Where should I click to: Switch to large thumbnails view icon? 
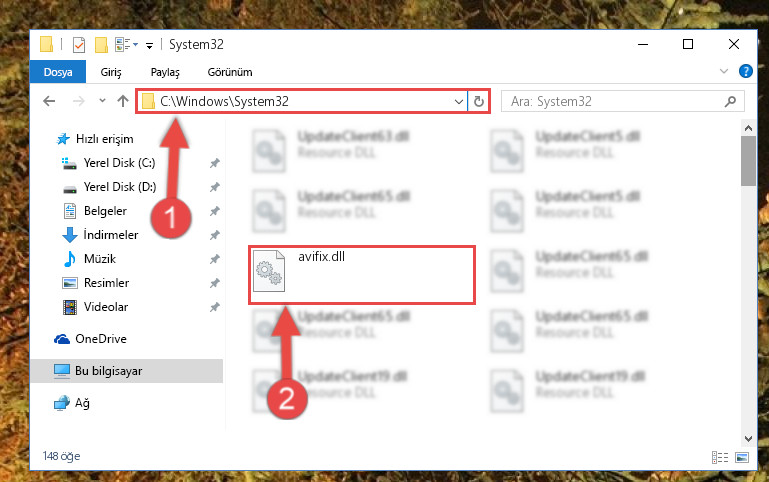(742, 457)
